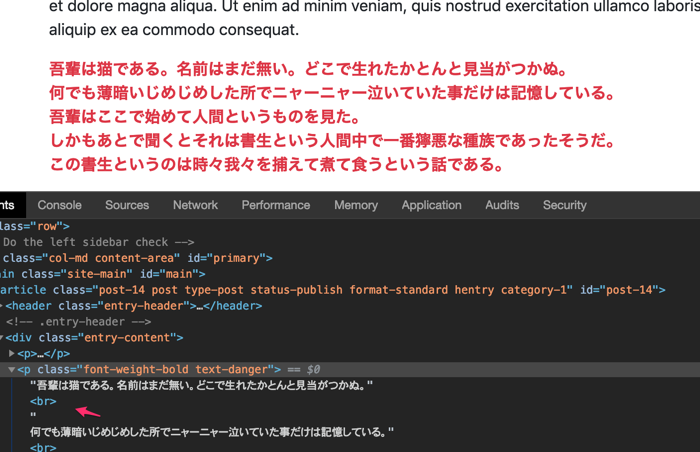This screenshot has width=700, height=452.
Task: Open the Network panel tab
Action: click(x=196, y=205)
